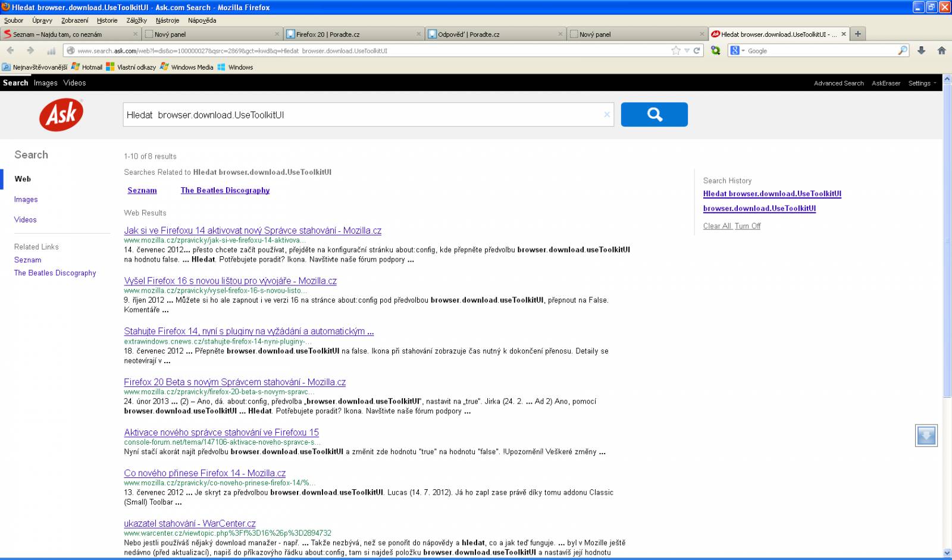The image size is (952, 560).
Task: Open the Nápověda menu
Action: [202, 20]
